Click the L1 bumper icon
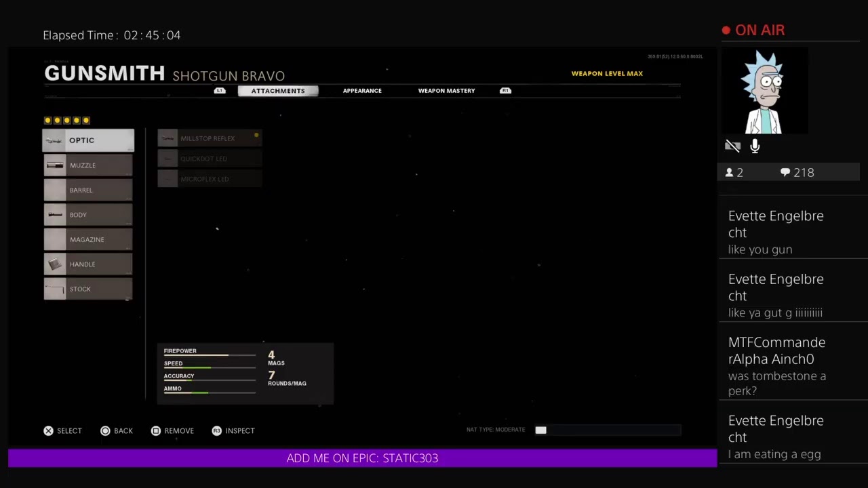The width and height of the screenshot is (868, 488). (220, 91)
